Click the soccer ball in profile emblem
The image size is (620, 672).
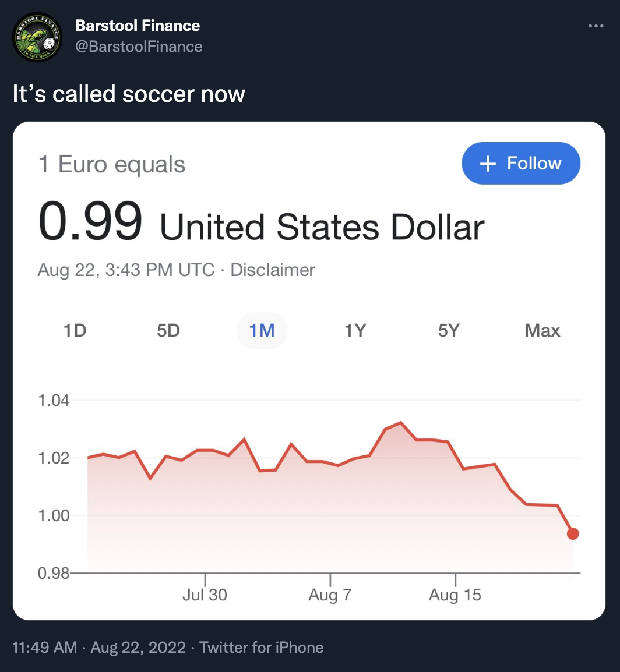coord(50,44)
